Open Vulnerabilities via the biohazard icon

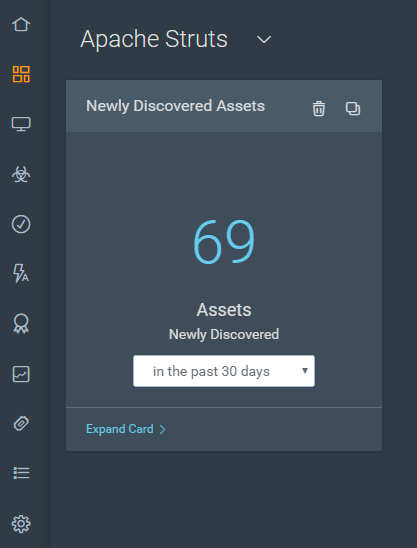(21, 174)
